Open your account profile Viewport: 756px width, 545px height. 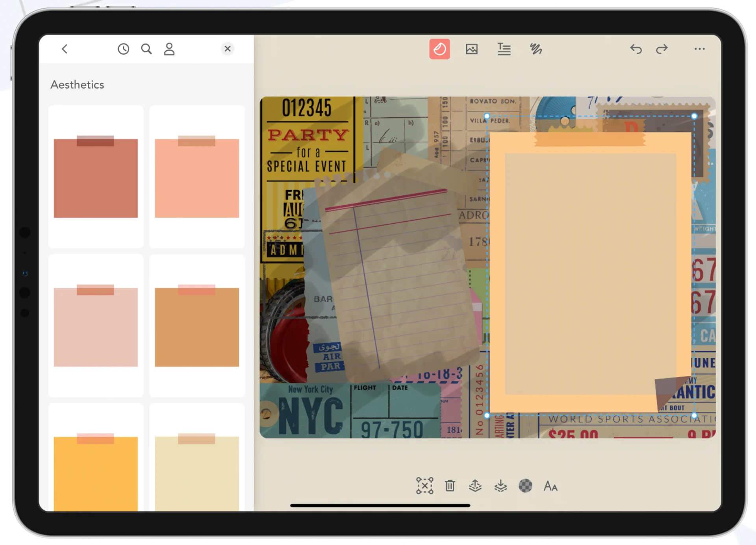[x=169, y=49]
